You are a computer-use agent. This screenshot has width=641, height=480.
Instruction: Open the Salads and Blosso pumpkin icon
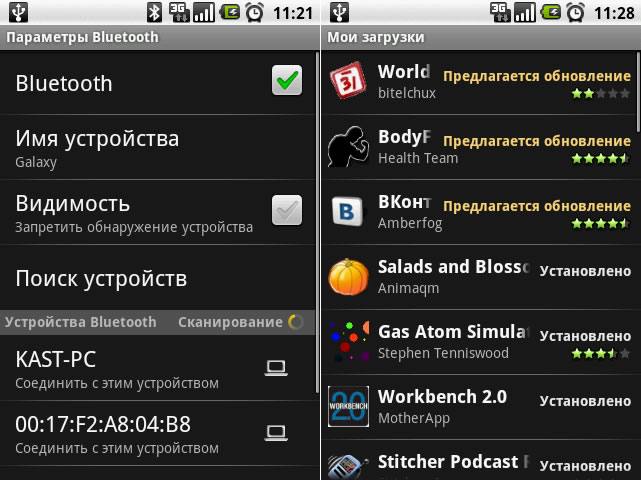click(x=348, y=276)
